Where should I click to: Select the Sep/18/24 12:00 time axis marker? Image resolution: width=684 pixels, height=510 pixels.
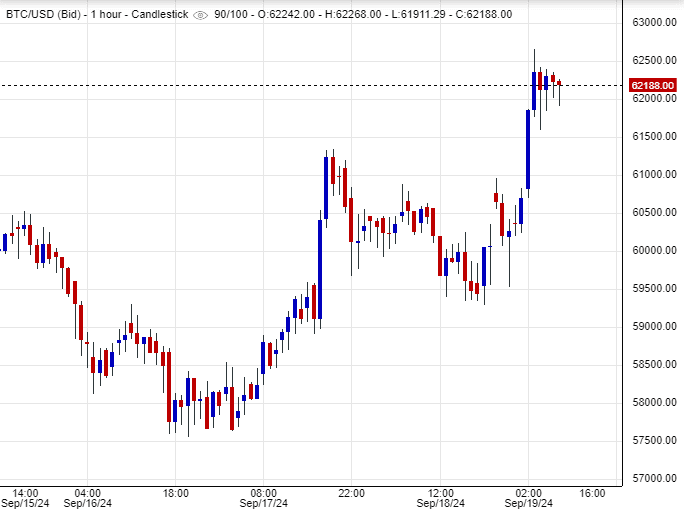point(440,499)
